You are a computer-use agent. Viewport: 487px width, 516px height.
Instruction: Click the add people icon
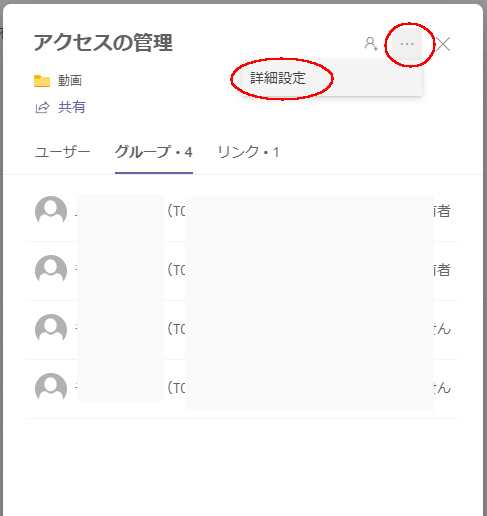[371, 44]
